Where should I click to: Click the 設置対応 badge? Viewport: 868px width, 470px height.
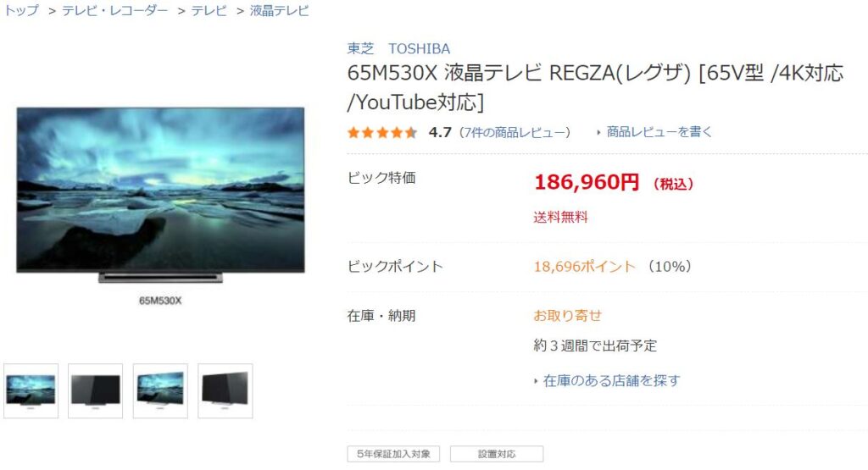(497, 454)
